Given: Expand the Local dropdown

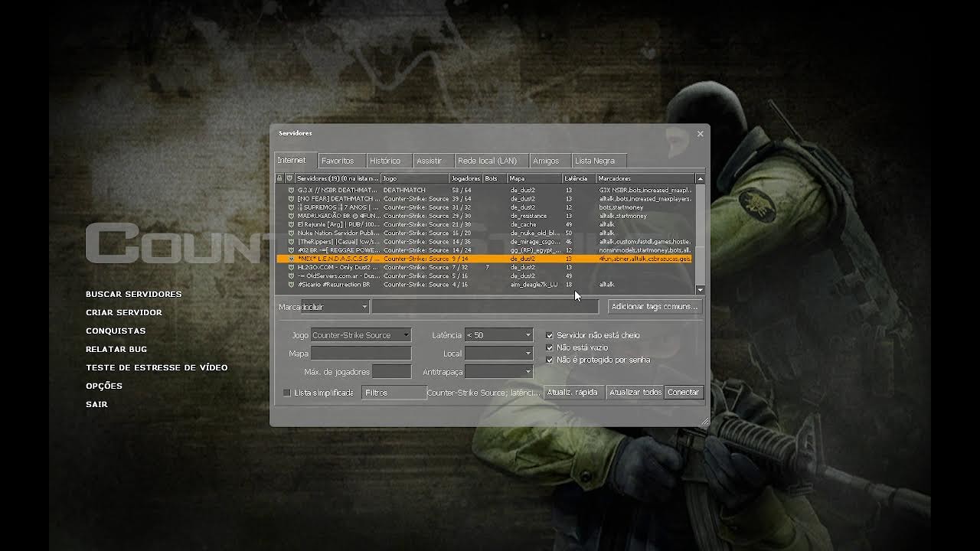Looking at the screenshot, I should tap(498, 354).
